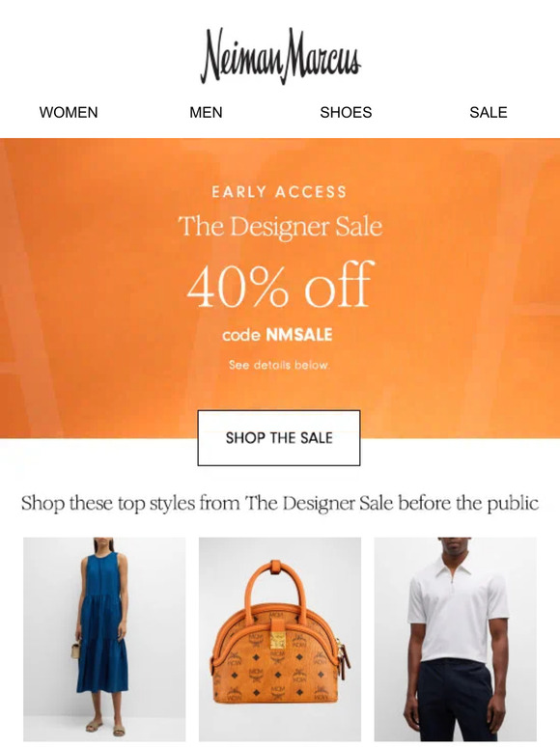This screenshot has width=560, height=747.
Task: Click the EARLY ACCESS label
Action: [279, 192]
